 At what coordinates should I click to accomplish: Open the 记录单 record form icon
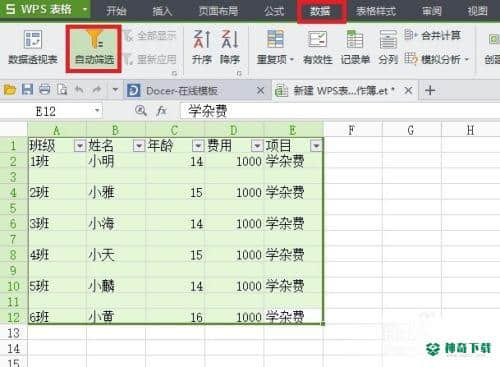pyautogui.click(x=355, y=47)
